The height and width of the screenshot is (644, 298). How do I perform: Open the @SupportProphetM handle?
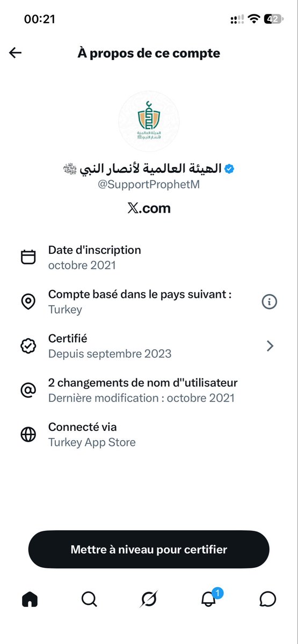pos(149,185)
